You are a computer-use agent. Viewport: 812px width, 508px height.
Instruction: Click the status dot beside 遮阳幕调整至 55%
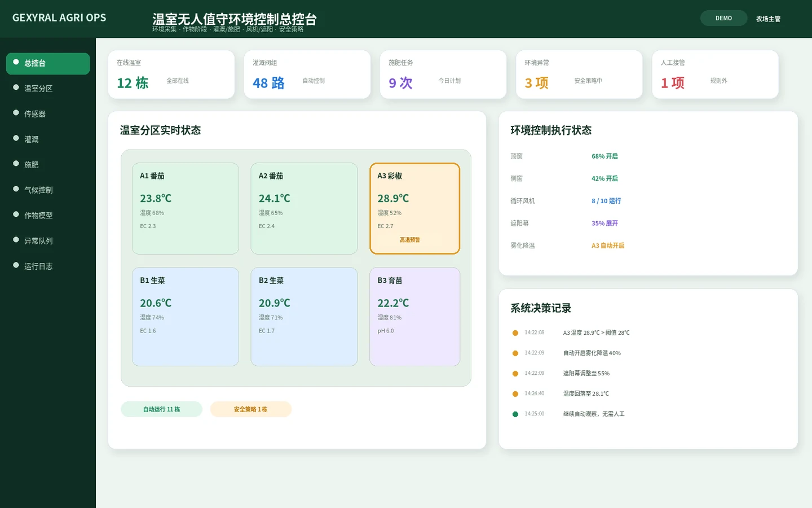pyautogui.click(x=515, y=374)
